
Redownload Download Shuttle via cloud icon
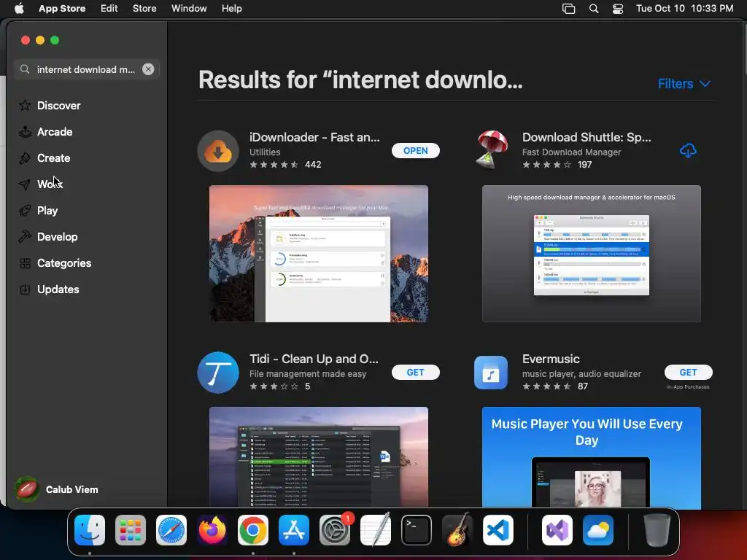[688, 151]
